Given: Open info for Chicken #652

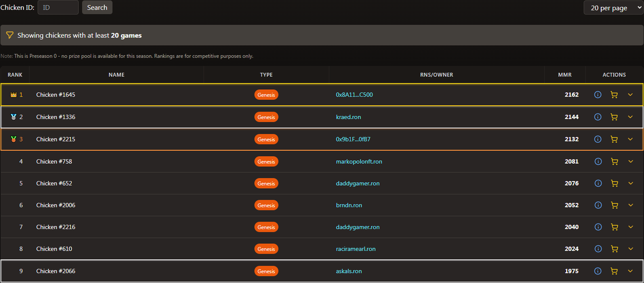Looking at the screenshot, I should pyautogui.click(x=598, y=183).
